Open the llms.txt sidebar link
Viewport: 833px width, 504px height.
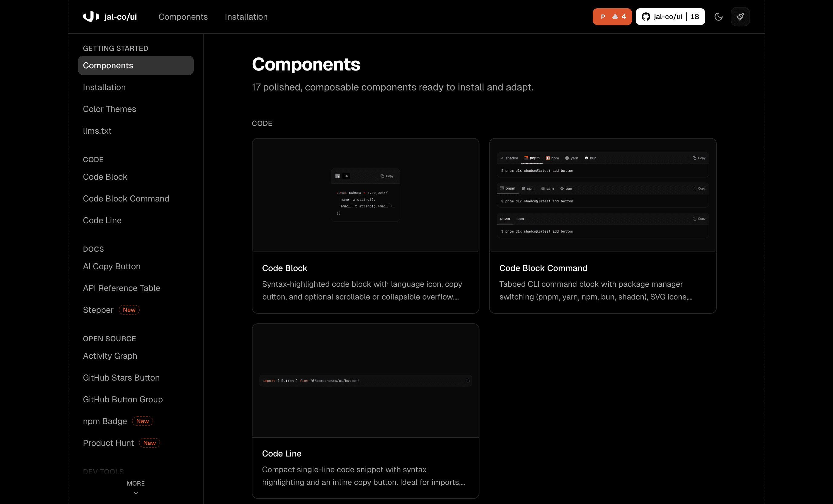coord(97,131)
